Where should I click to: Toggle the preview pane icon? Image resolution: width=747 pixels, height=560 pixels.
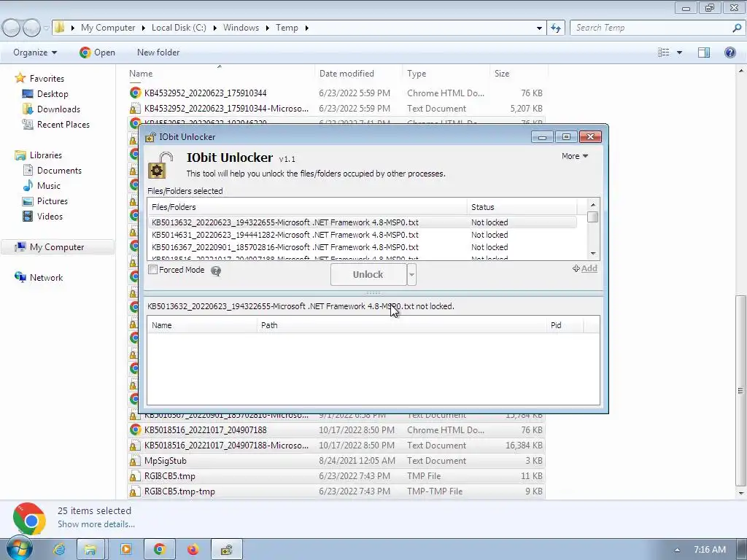click(x=704, y=52)
